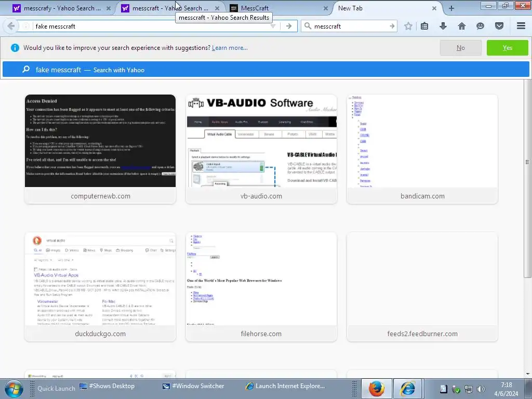Go back using the browser back arrow
This screenshot has width=532, height=399.
coord(11,26)
